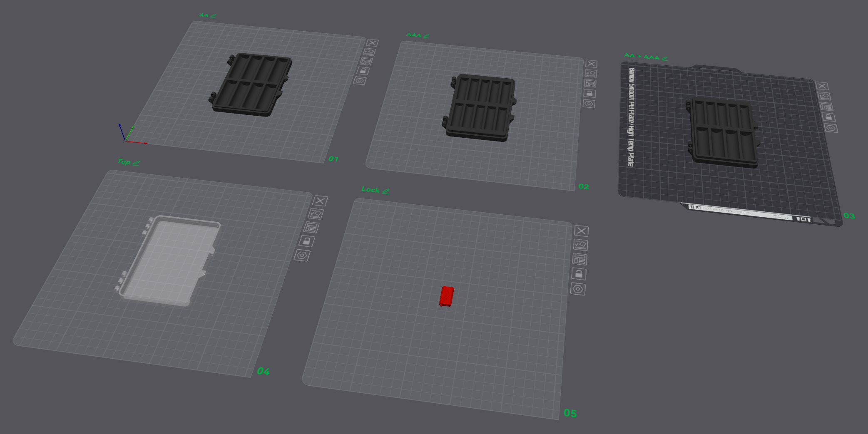868x434 pixels.
Task: Arrange objects on plate 01
Action: click(366, 62)
